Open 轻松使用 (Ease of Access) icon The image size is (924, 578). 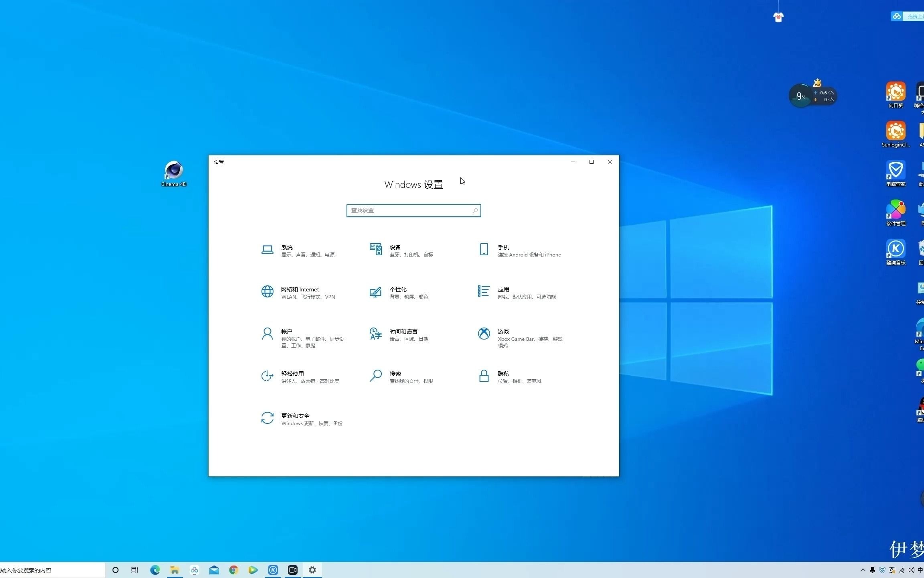click(x=267, y=376)
